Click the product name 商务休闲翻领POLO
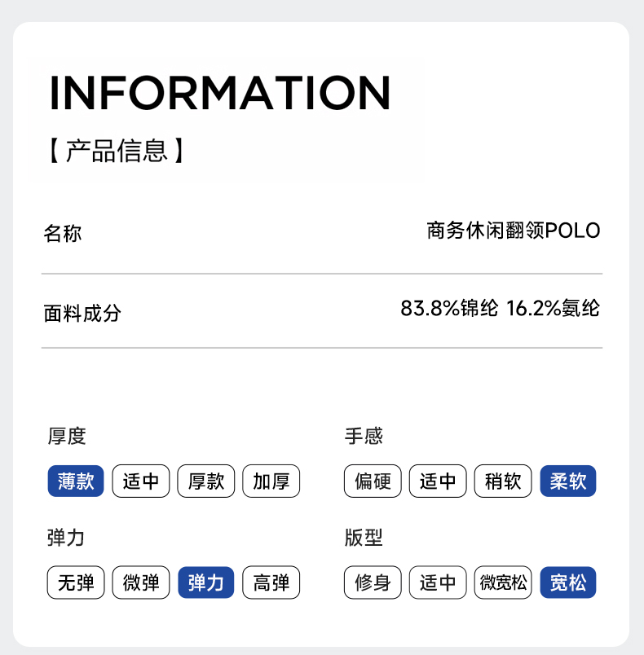This screenshot has height=655, width=644. coord(513,231)
